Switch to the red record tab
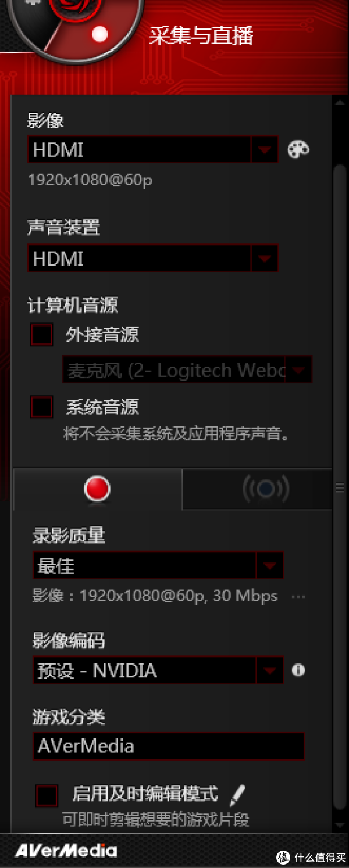Viewport: 349px width, 868px height. coord(97,489)
